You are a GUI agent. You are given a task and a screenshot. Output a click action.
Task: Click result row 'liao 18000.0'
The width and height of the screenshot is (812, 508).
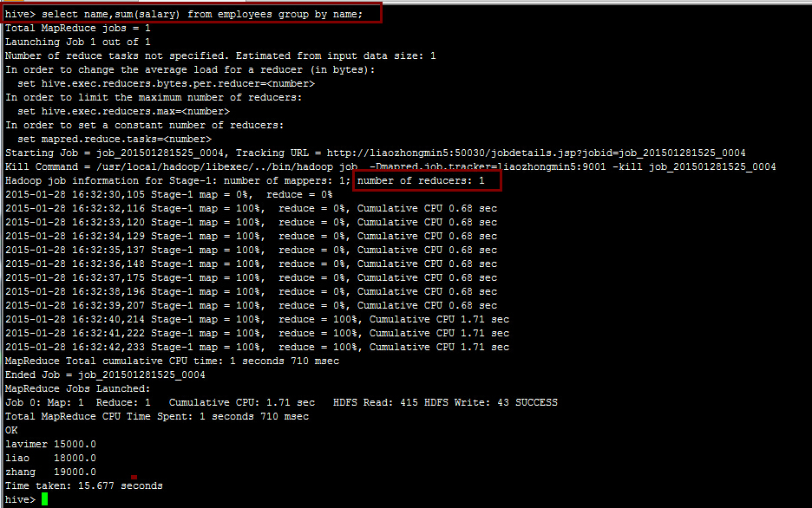point(50,459)
